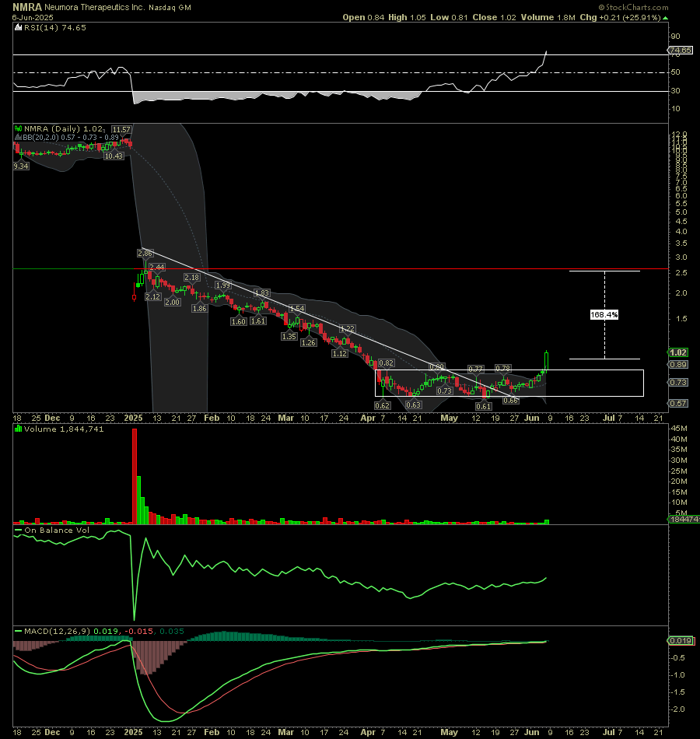This screenshot has height=739, width=700.
Task: Click the Neumora Therapeutics Inc. company name
Action: [x=95, y=8]
